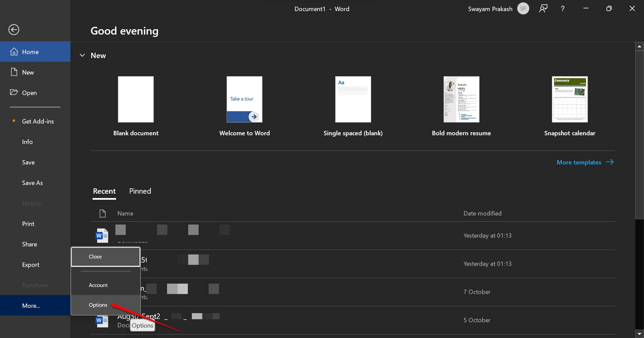Open the More templates page
Screen dimensions: 644x338
point(579,162)
